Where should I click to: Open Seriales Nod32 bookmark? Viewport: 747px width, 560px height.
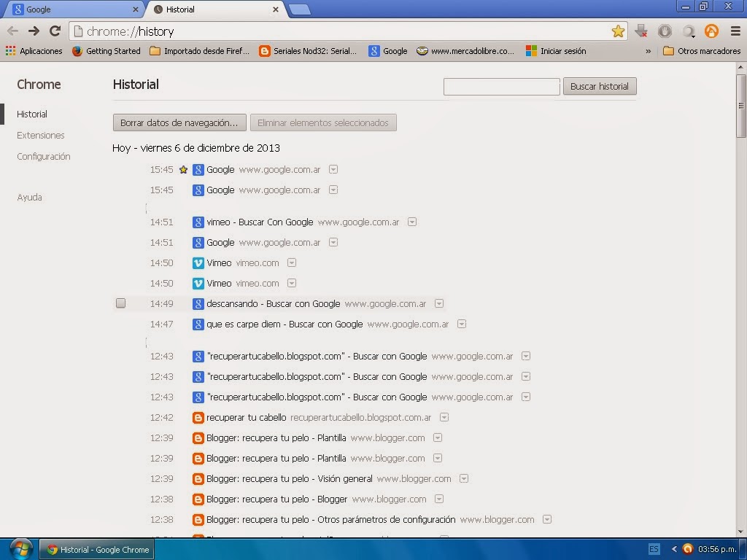(x=308, y=51)
